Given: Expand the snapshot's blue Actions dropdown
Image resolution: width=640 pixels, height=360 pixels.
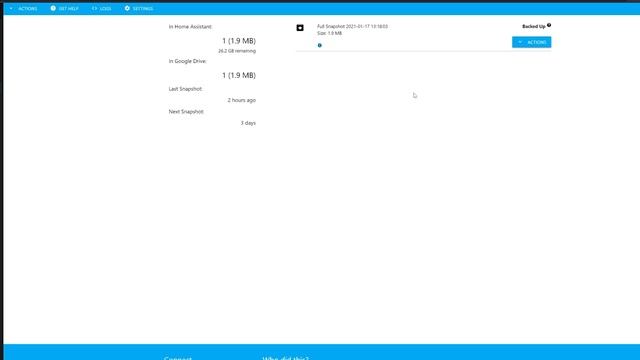Looking at the screenshot, I should pyautogui.click(x=531, y=42).
